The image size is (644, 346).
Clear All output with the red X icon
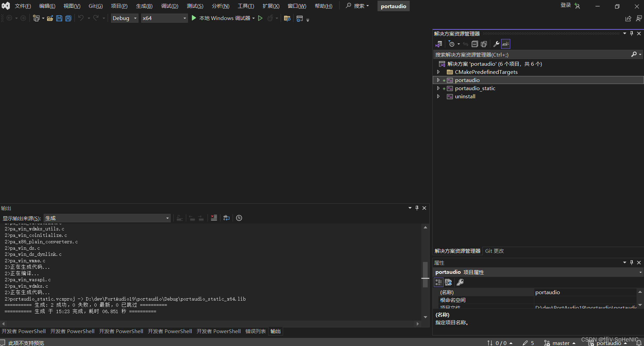(214, 218)
